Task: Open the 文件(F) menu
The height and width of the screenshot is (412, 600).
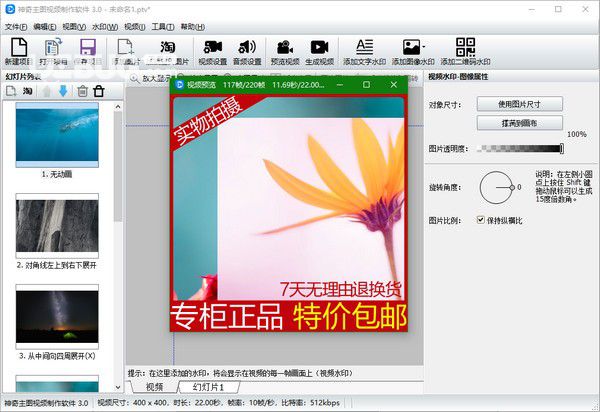Action: coord(16,27)
